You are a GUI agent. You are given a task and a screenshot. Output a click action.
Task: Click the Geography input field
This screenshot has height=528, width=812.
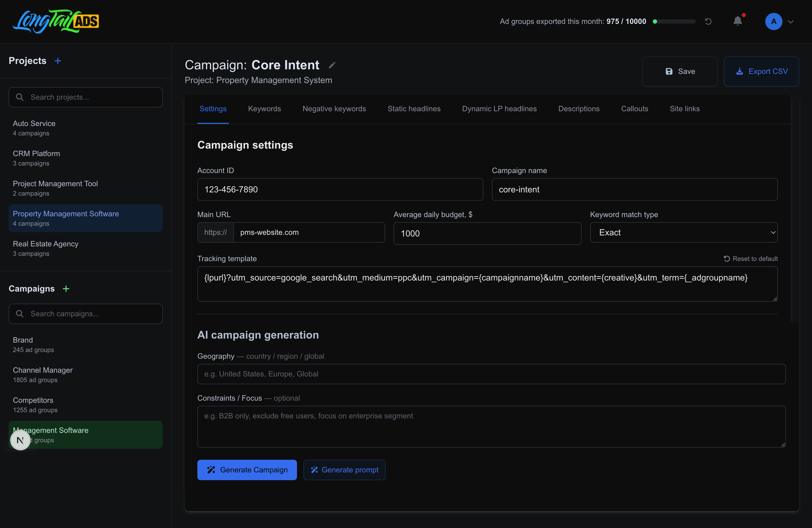tap(491, 374)
